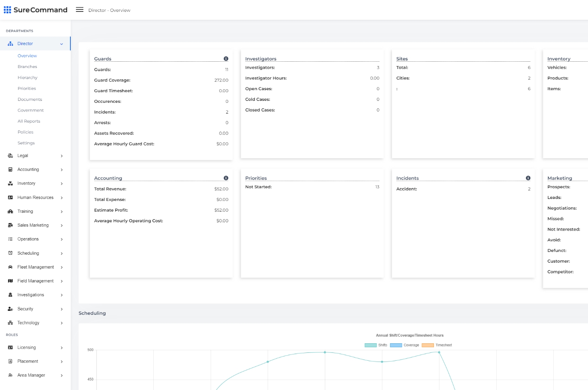The height and width of the screenshot is (390, 588).
Task: Click the Fleet Management car icon
Action: (10, 267)
